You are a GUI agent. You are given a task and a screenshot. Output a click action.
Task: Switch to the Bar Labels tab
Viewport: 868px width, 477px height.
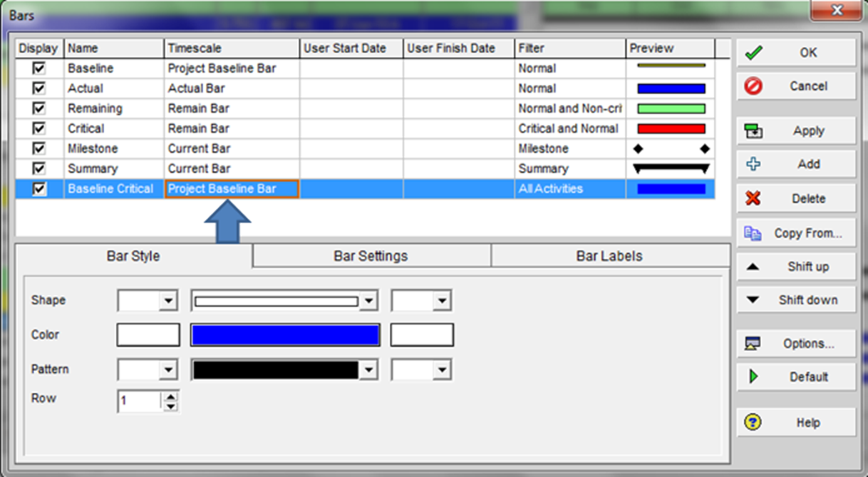(609, 256)
